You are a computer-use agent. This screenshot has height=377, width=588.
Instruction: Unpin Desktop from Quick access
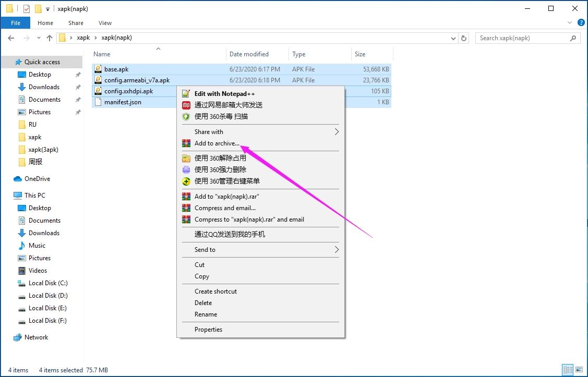tap(78, 75)
